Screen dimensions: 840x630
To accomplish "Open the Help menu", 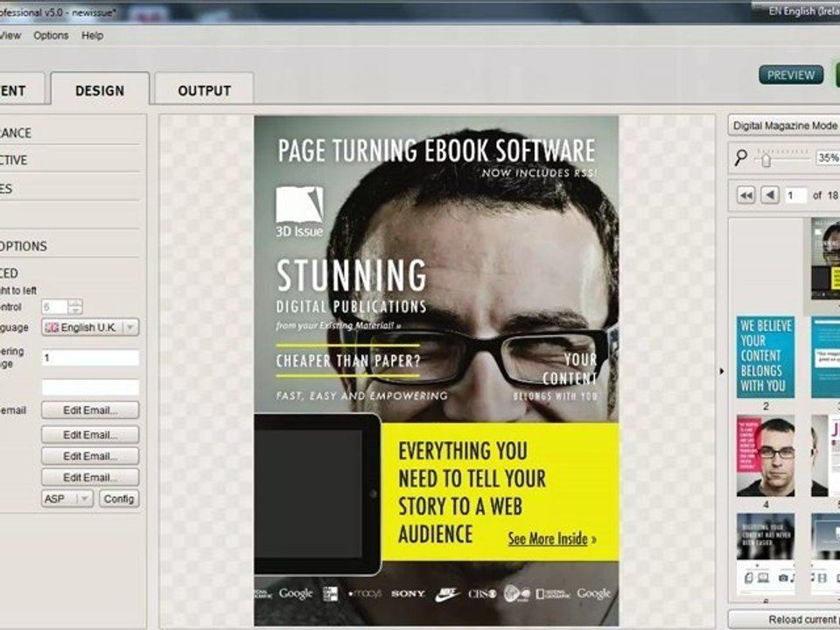I will pos(92,36).
